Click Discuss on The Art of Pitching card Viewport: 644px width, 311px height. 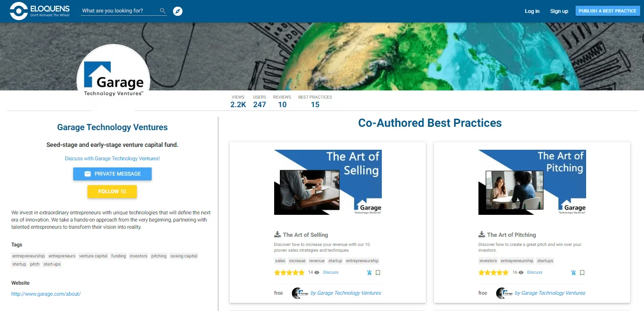click(x=535, y=272)
